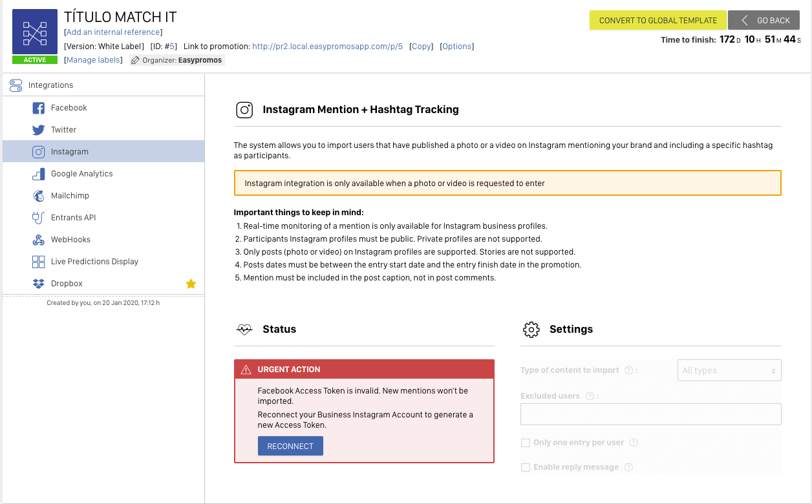Click the TÍTULO MATCH IT title
This screenshot has width=812, height=504.
pos(120,17)
